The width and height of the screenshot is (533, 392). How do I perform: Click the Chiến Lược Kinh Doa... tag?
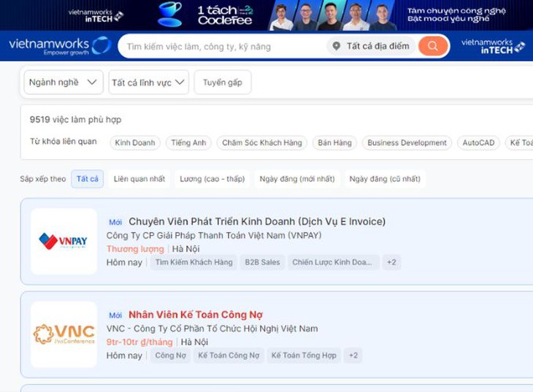[334, 262]
